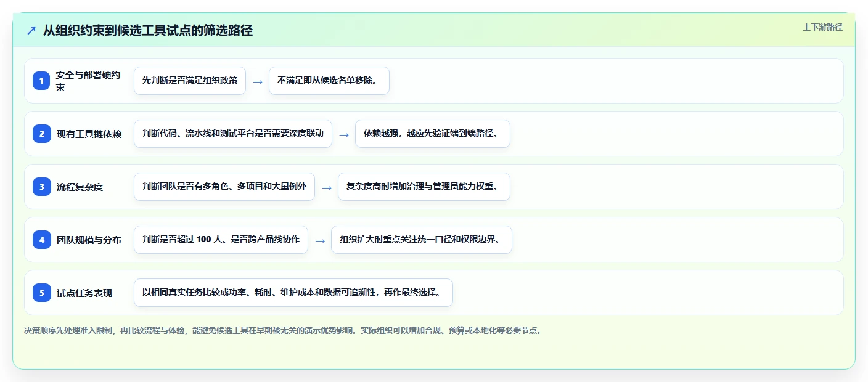868x382 pixels.
Task: Select the heading 从组织约束到候选工具试点的筛选路径
Action: click(x=148, y=30)
